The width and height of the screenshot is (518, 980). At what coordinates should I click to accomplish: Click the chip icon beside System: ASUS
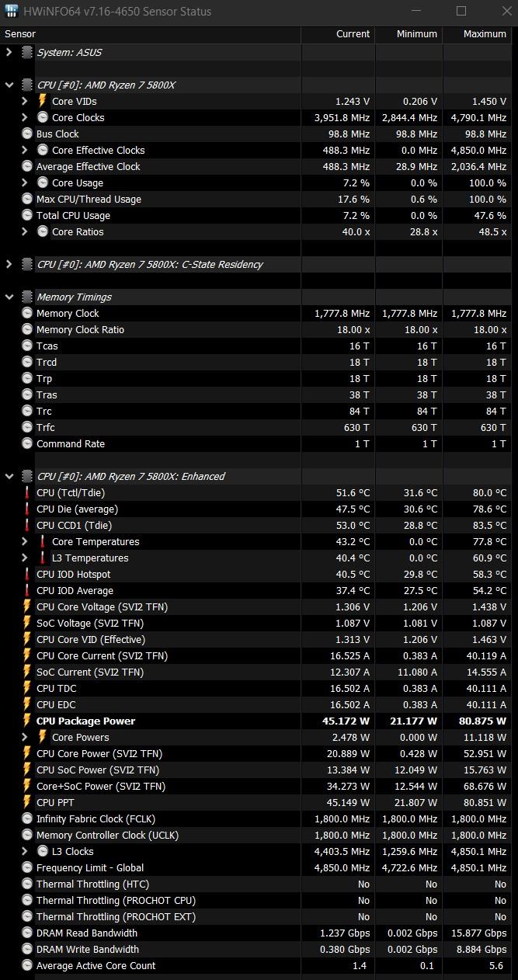(x=27, y=52)
